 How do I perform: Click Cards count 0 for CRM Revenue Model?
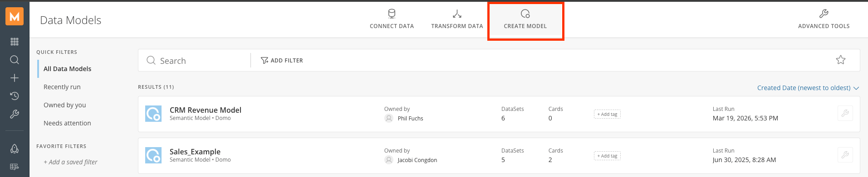(x=550, y=118)
